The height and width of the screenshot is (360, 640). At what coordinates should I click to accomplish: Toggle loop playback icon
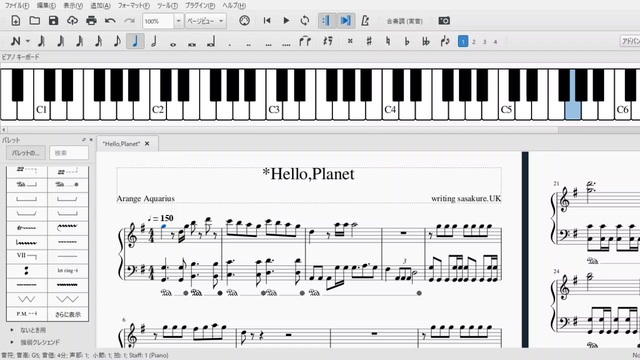pyautogui.click(x=304, y=20)
